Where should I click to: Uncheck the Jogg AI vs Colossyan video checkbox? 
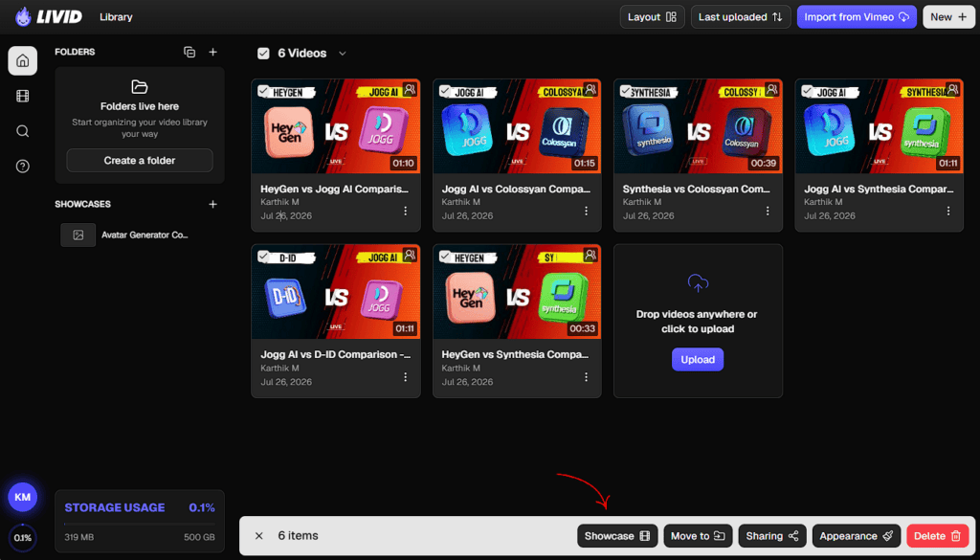[444, 91]
